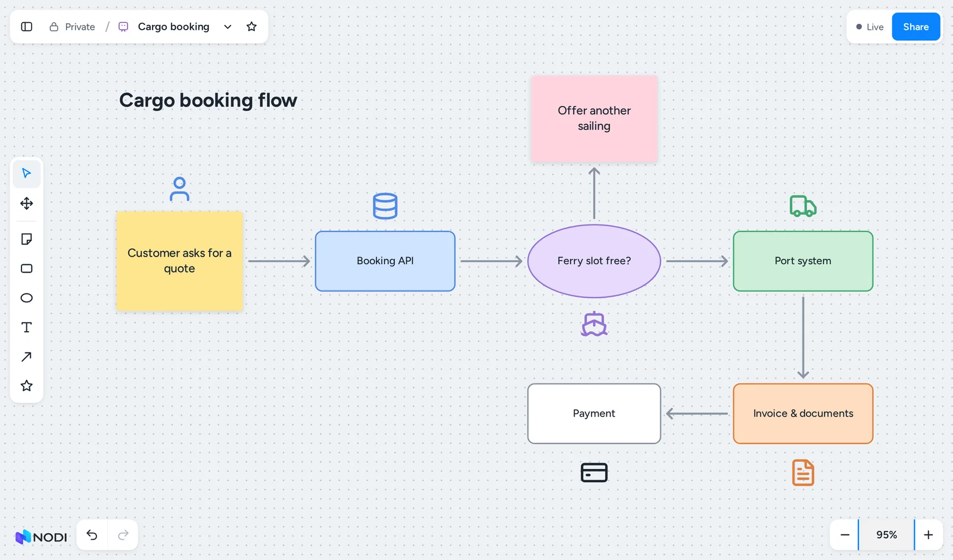Screen dimensions: 953x560
Task: Click the 95% zoom level value
Action: click(886, 535)
